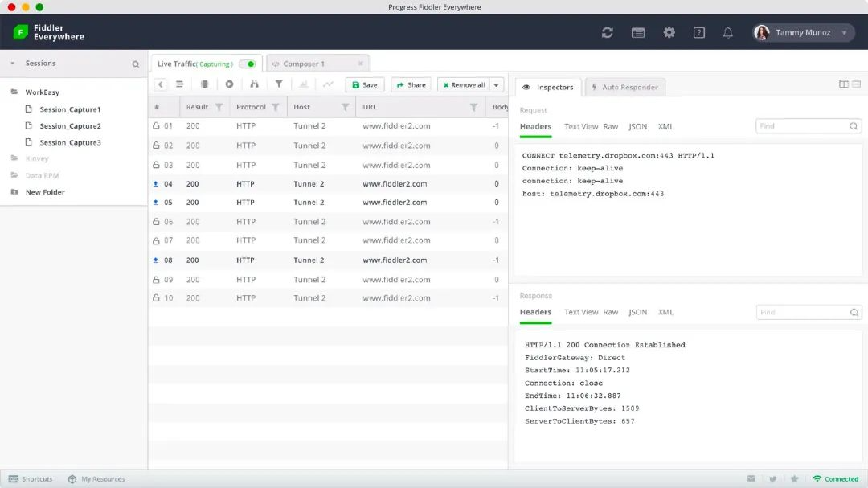Toggle the Live Traffic capturing switch
The width and height of the screenshot is (868, 488).
[x=248, y=64]
